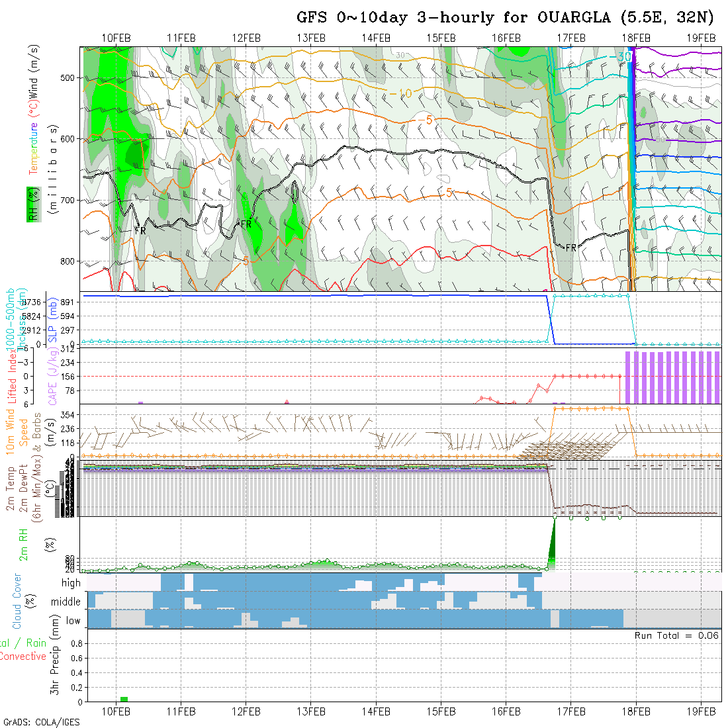Click the 0.8 precipitation tick value
728x728 pixels.
[x=77, y=644]
